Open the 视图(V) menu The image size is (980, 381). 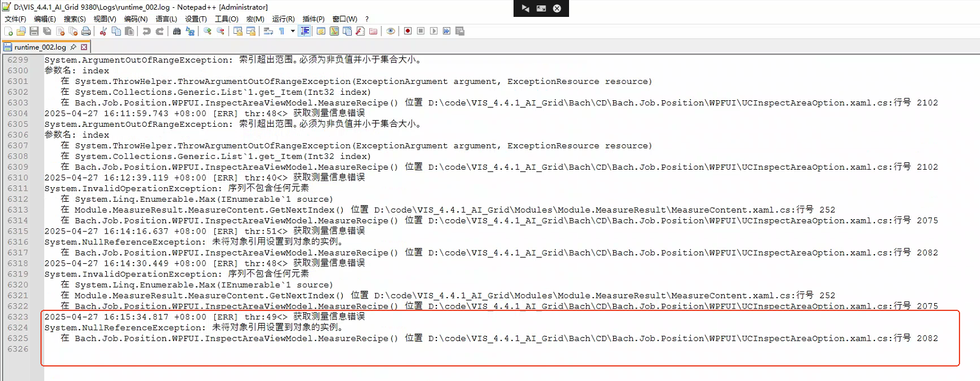(x=105, y=19)
